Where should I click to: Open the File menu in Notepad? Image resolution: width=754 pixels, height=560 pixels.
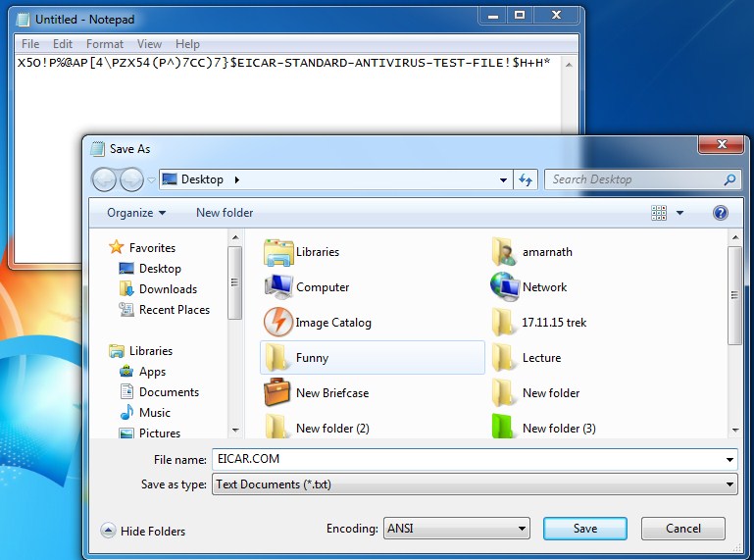click(x=30, y=44)
